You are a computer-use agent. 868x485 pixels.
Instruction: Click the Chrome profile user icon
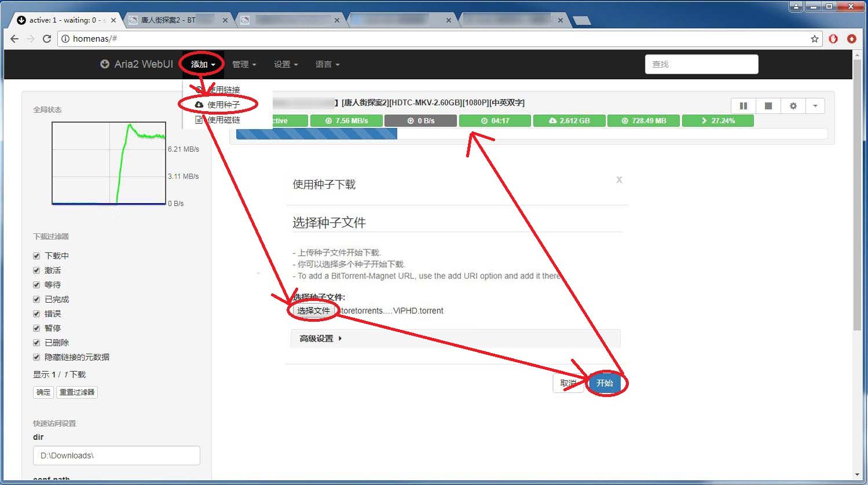[x=796, y=6]
